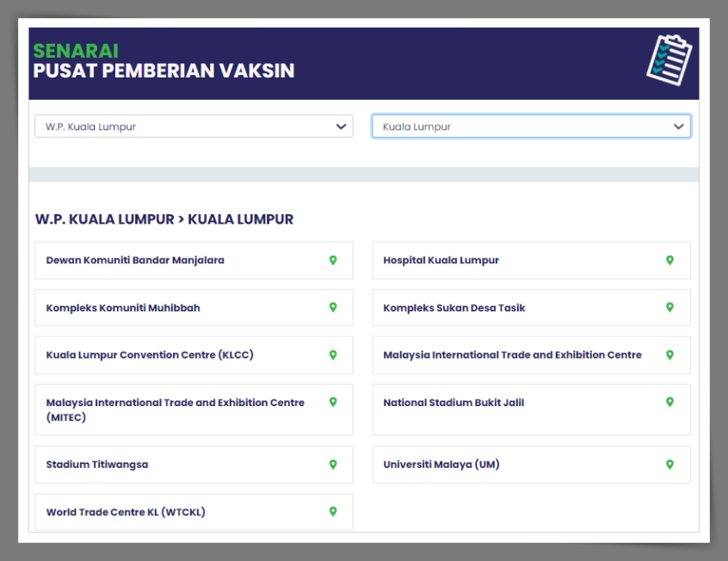Viewport: 728px width, 561px height.
Task: Click map pin beside Dewan Komuniti Bandar Manjalara
Action: click(333, 261)
